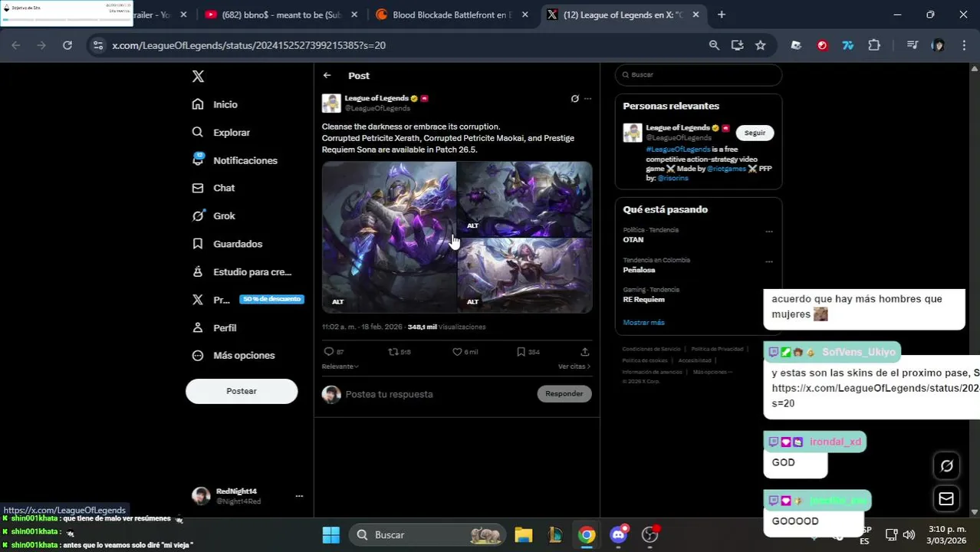Reload the page in Chrome
The width and height of the screenshot is (980, 552).
[x=67, y=45]
